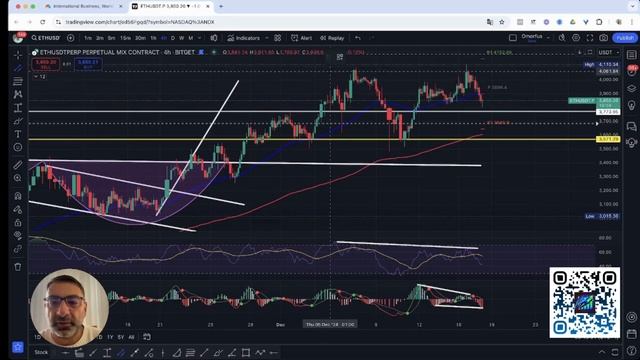Open the help question mark icon
The width and height of the screenshot is (640, 360).
coord(631,350)
